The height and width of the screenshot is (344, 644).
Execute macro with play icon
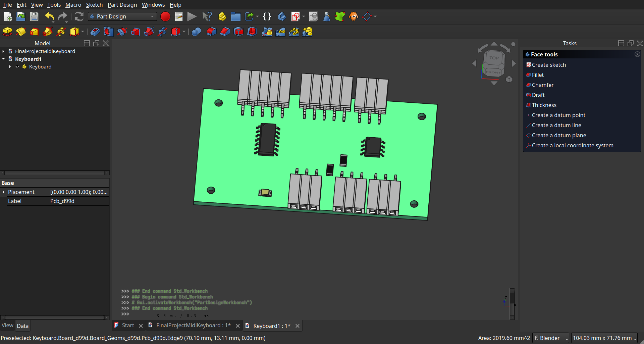pos(192,16)
